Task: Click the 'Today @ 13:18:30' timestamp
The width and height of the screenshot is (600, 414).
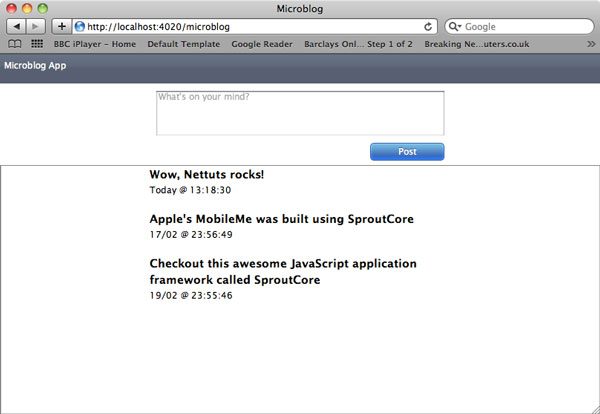Action: (190, 190)
